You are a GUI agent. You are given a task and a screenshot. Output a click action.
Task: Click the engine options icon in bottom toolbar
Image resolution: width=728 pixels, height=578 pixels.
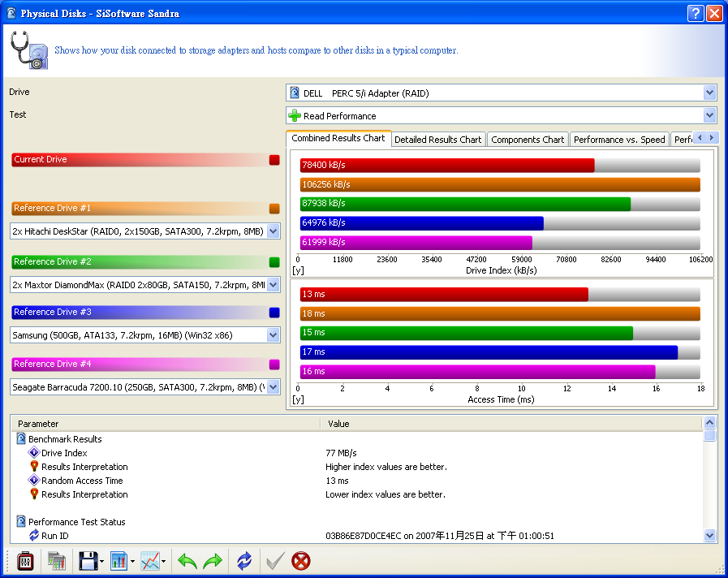(x=25, y=561)
